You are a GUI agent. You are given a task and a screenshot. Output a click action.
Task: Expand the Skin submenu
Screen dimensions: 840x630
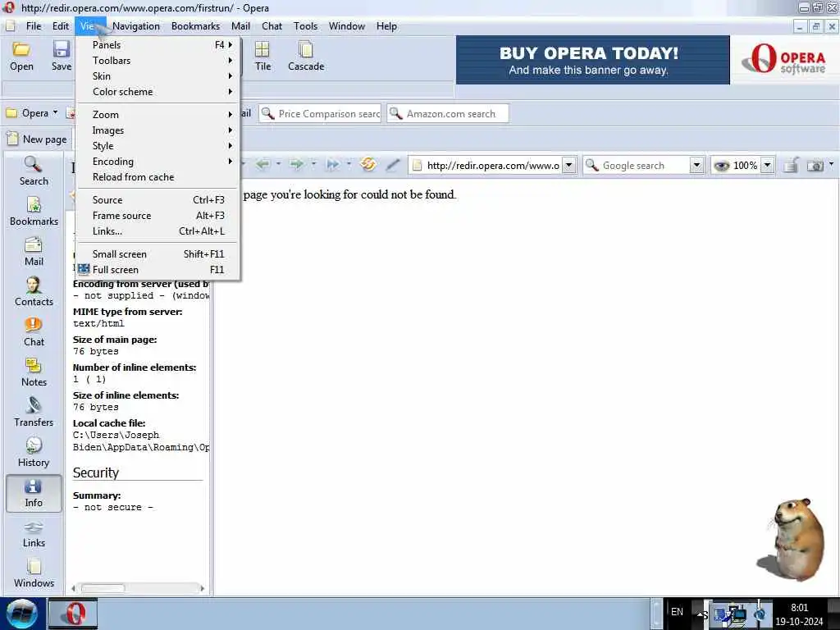coord(159,76)
